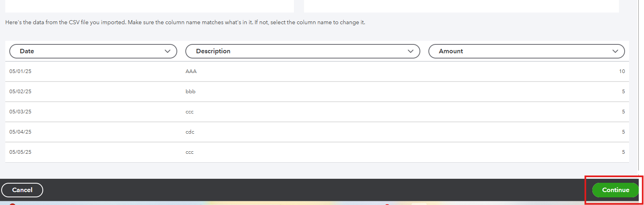Click ccc description in the 05/03/25 row

[x=190, y=112]
